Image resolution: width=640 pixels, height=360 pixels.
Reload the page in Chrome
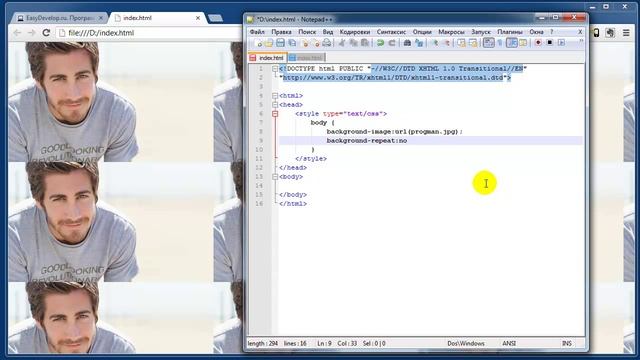click(x=46, y=33)
